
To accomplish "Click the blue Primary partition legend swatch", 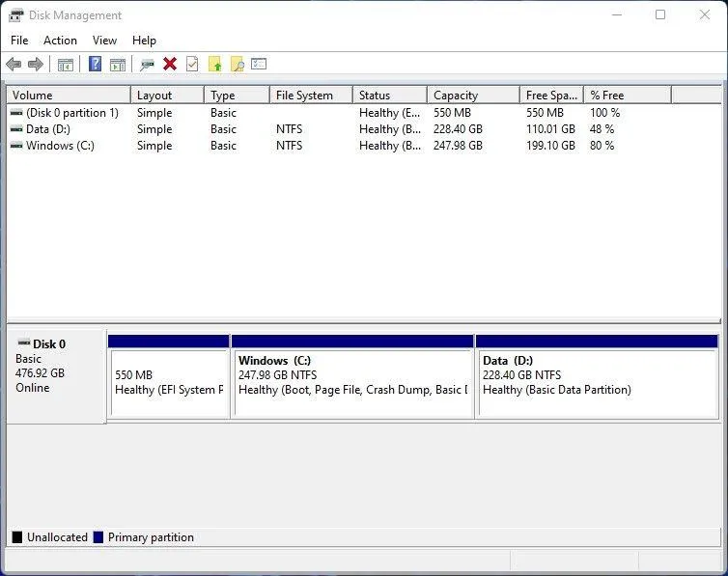I will click(98, 537).
